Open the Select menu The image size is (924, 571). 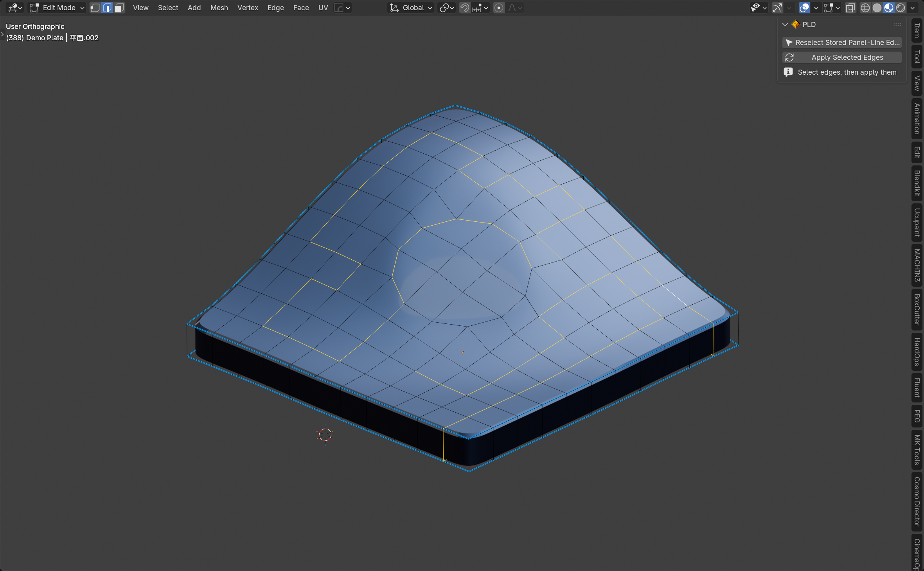[x=168, y=8]
